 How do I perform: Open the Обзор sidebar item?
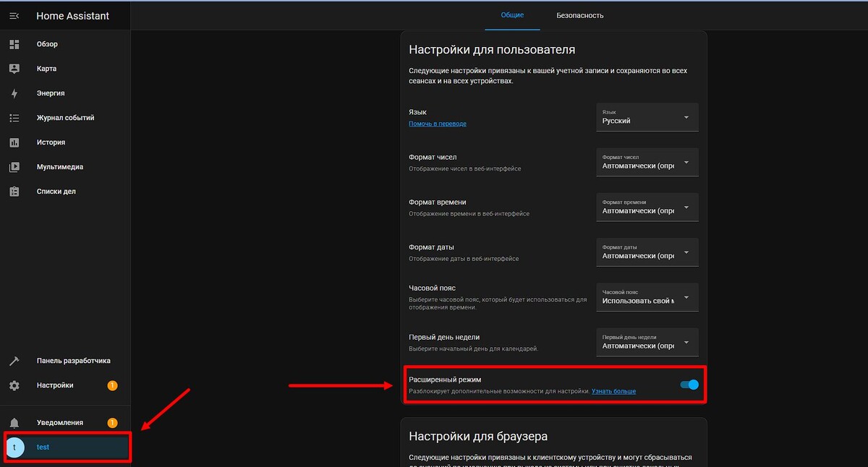47,44
